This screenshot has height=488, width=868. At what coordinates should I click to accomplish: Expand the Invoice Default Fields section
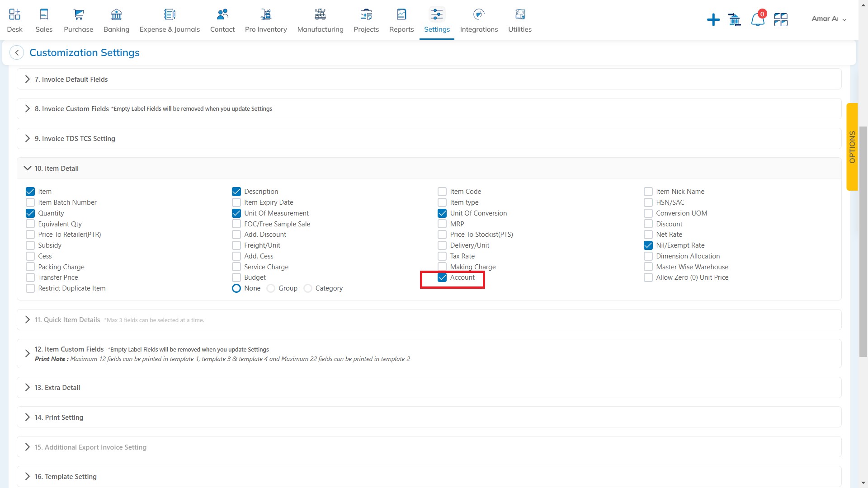[x=27, y=79]
